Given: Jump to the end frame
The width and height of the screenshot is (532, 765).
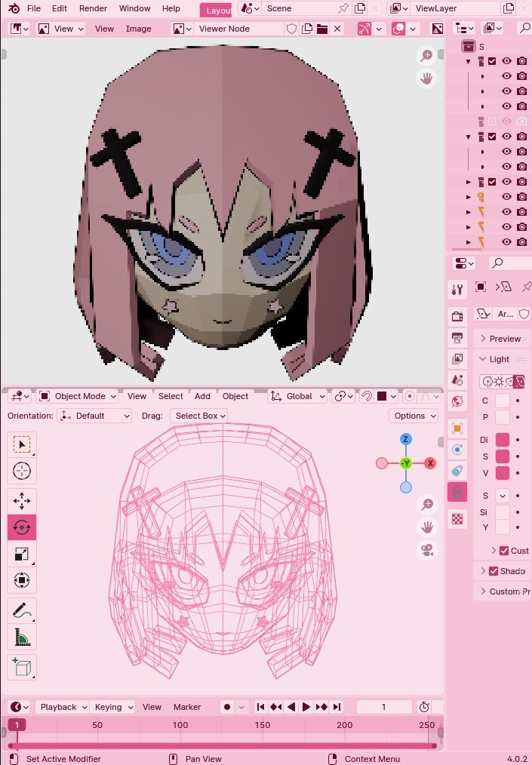Looking at the screenshot, I should 337,707.
